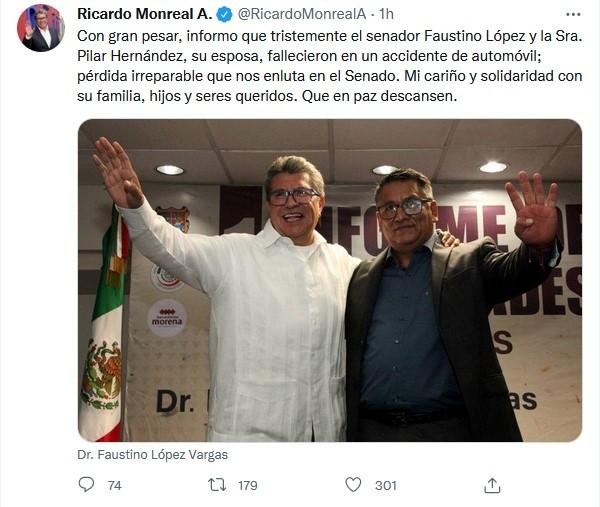Screen dimensions: 600x507
Task: Click the Mexican flag in the photo
Action: pos(103,330)
